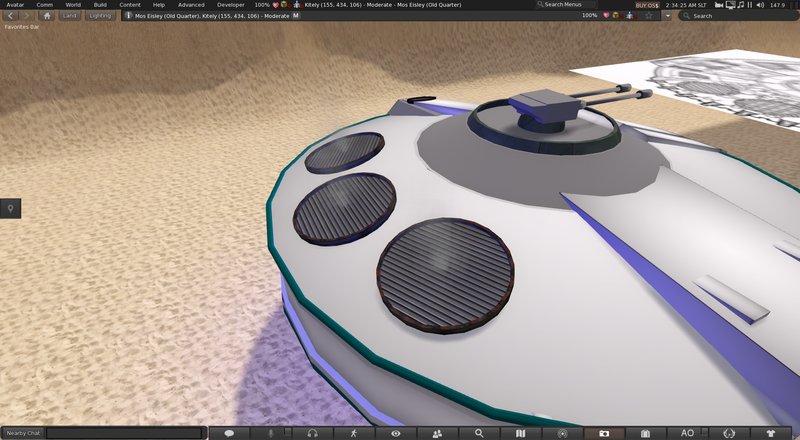Click the walk/run movement icon
Screen dimensions: 800x440
(354, 433)
